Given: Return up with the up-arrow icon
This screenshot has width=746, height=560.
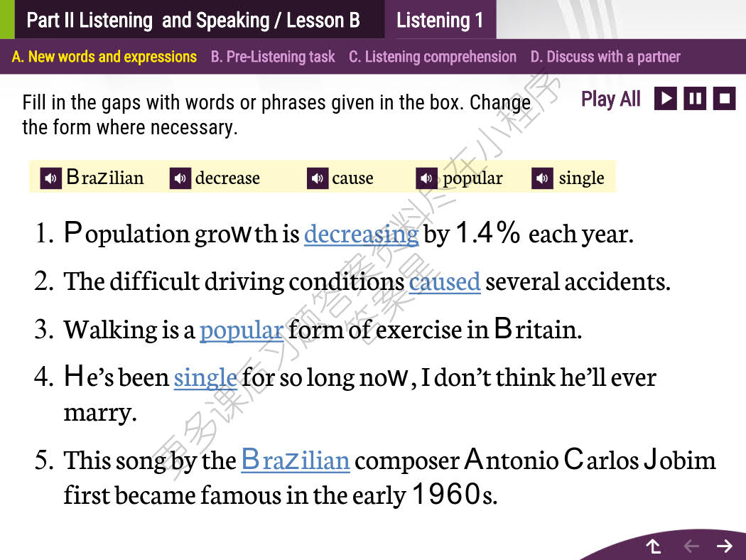Looking at the screenshot, I should click(x=654, y=546).
